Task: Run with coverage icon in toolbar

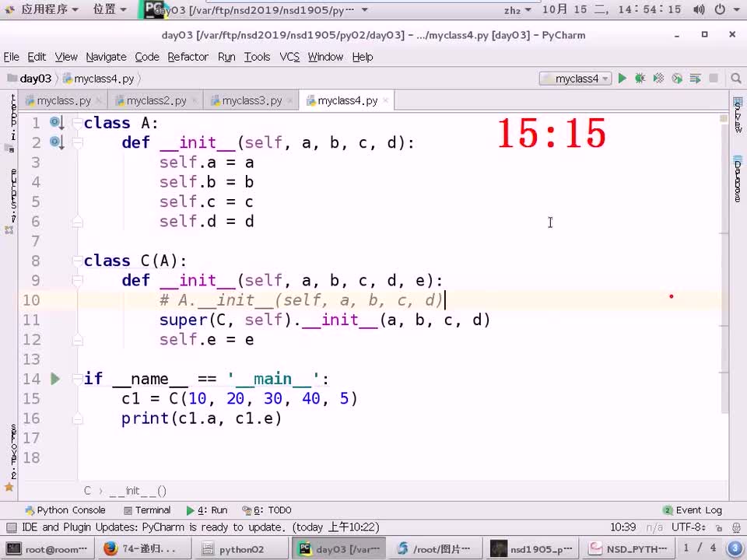Action: (658, 79)
